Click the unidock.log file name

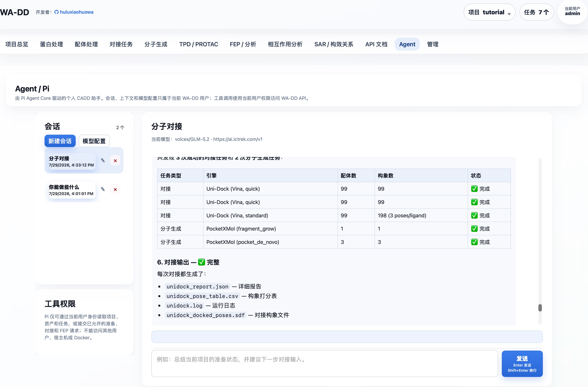(x=184, y=305)
